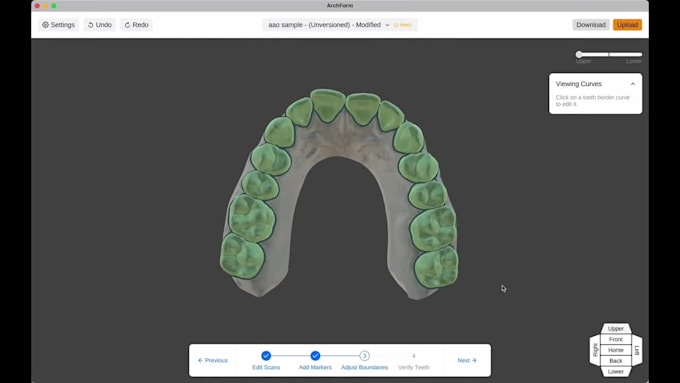680x383 pixels.
Task: Select the Lower face of view cube
Action: [x=615, y=372]
